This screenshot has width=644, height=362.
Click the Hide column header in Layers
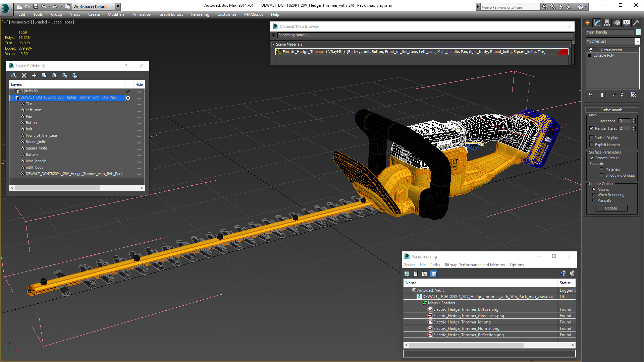(139, 84)
